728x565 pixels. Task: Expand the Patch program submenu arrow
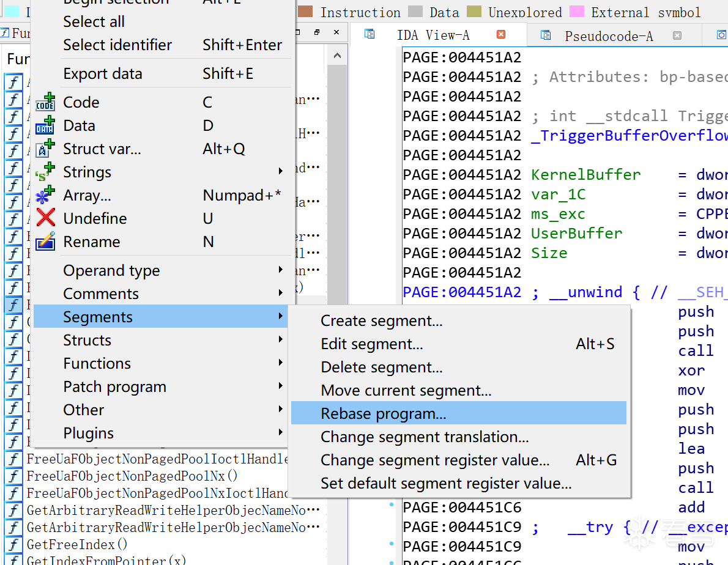click(x=280, y=385)
